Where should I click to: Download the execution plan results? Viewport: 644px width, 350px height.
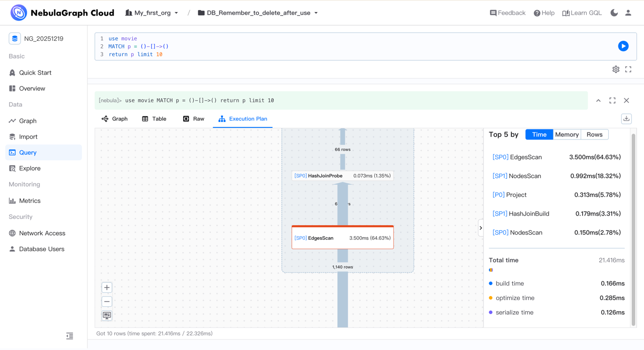[626, 118]
